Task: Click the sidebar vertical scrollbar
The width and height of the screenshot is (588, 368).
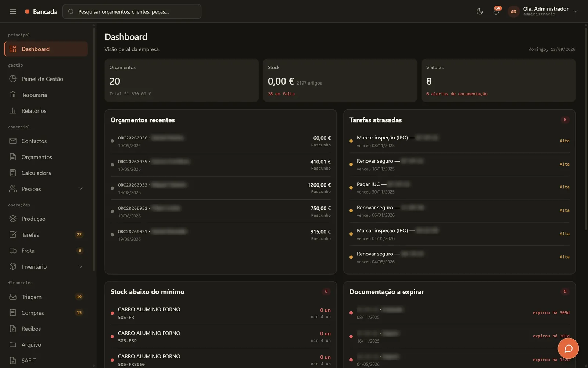Action: click(x=94, y=149)
